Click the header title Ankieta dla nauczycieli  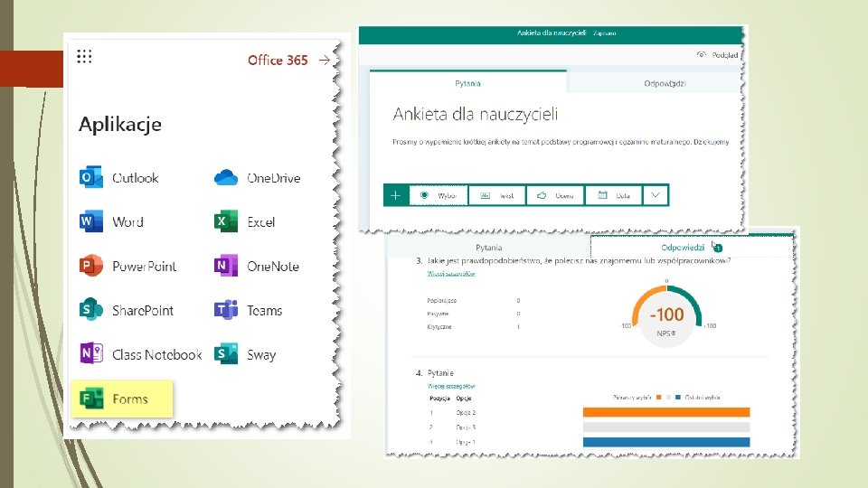pos(551,33)
